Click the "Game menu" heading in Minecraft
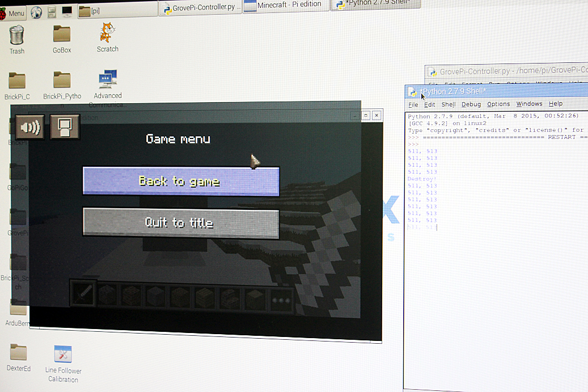 [x=178, y=139]
